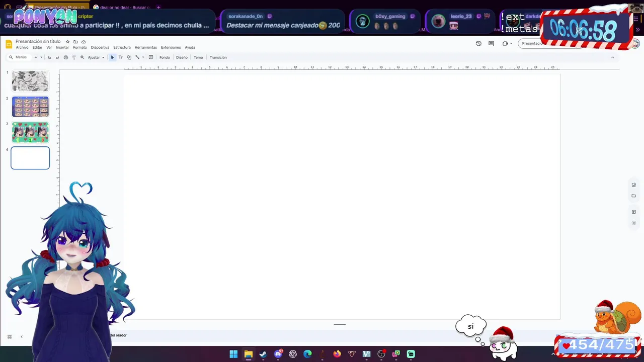This screenshot has width=644, height=362.
Task: Redo the last action
Action: click(57, 57)
